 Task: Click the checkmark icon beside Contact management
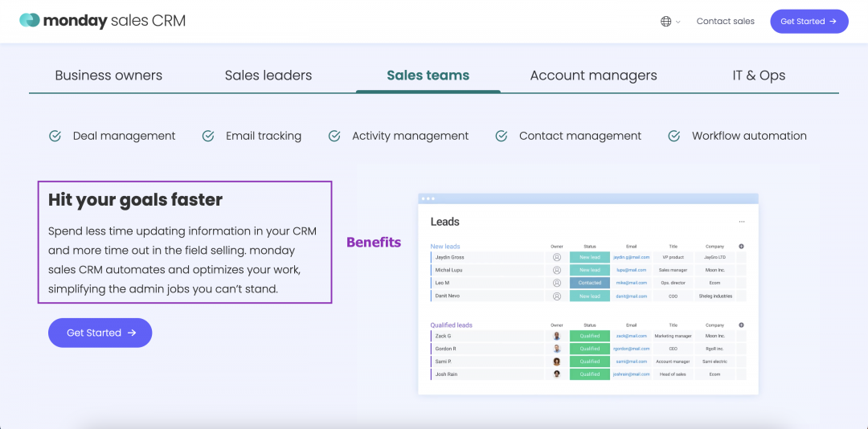(x=502, y=136)
